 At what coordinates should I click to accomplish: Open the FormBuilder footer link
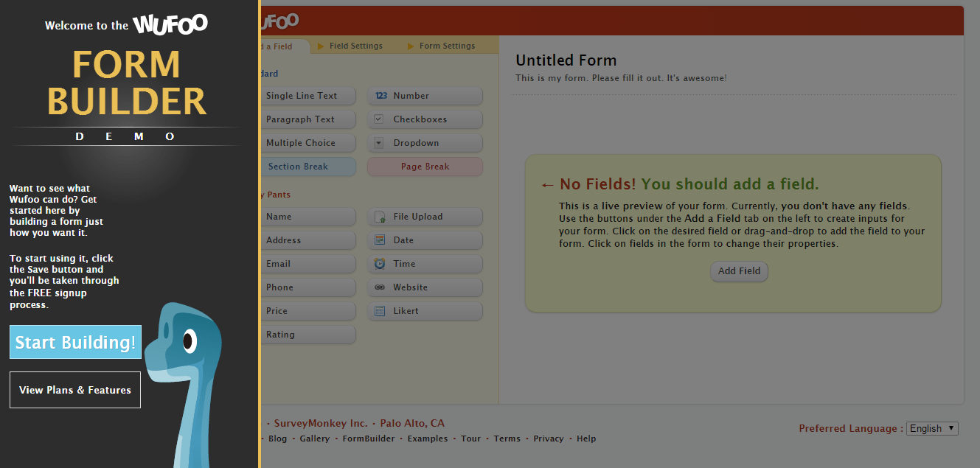[x=369, y=439]
